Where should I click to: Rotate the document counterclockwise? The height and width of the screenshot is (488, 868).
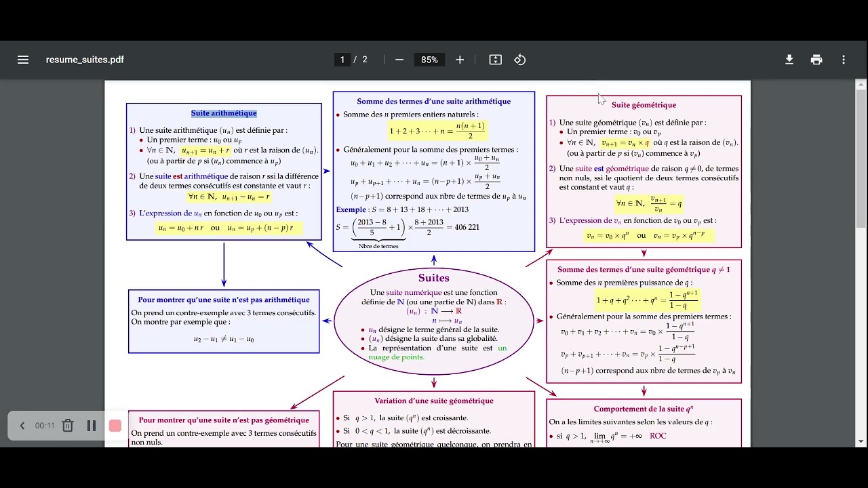520,60
